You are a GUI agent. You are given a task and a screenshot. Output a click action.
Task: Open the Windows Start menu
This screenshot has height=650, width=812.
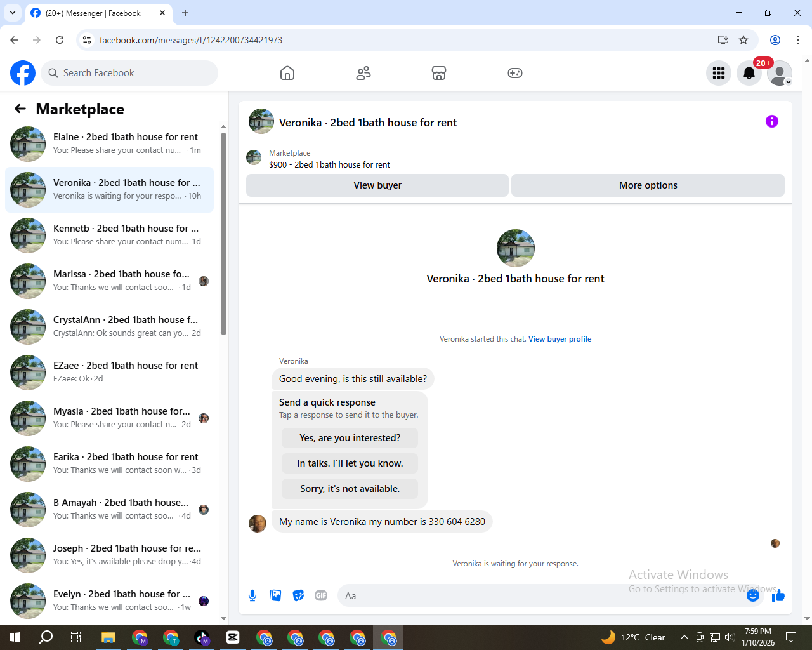(15, 637)
